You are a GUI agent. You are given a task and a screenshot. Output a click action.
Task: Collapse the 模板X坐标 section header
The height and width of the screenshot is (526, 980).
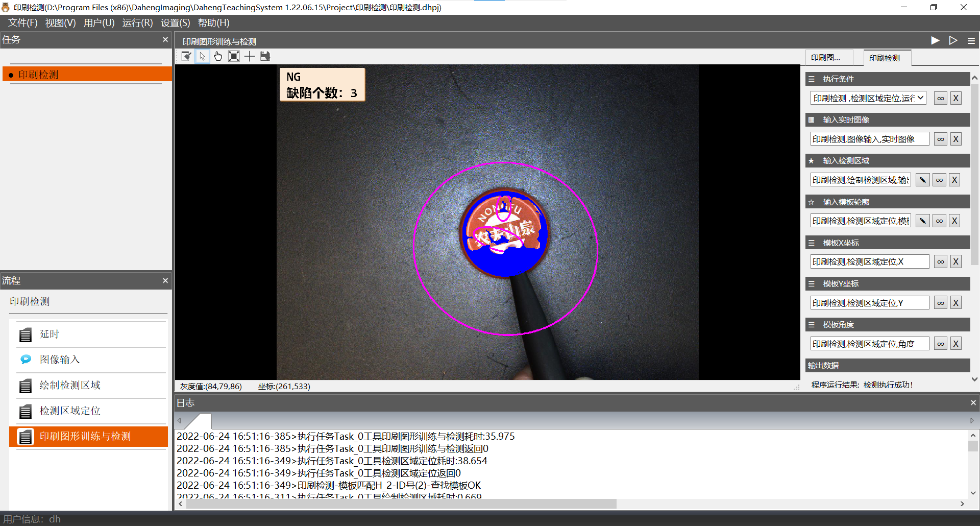[x=888, y=243]
